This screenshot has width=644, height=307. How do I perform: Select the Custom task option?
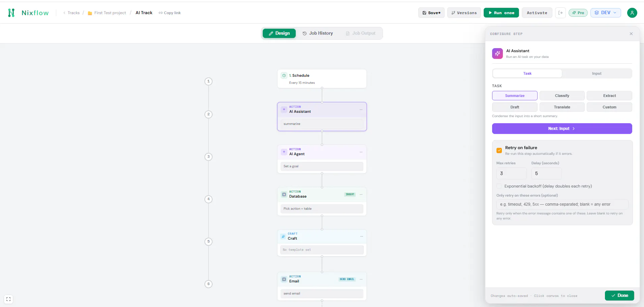[609, 107]
